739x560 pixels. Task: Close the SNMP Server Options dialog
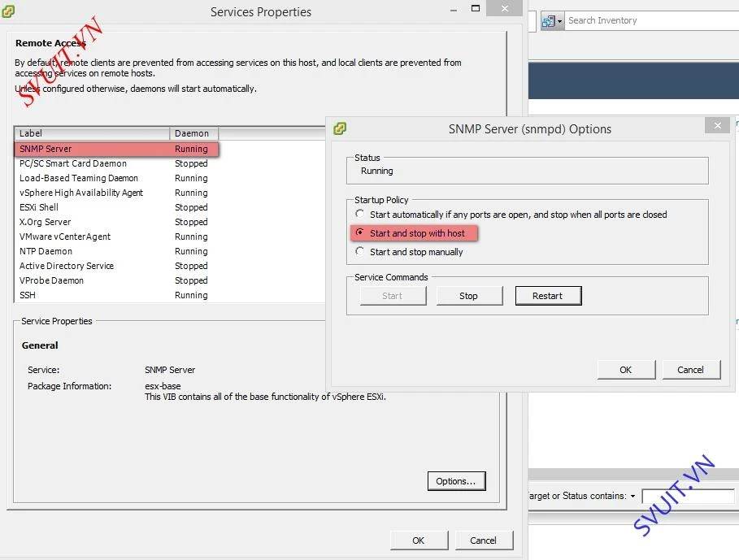click(x=717, y=125)
